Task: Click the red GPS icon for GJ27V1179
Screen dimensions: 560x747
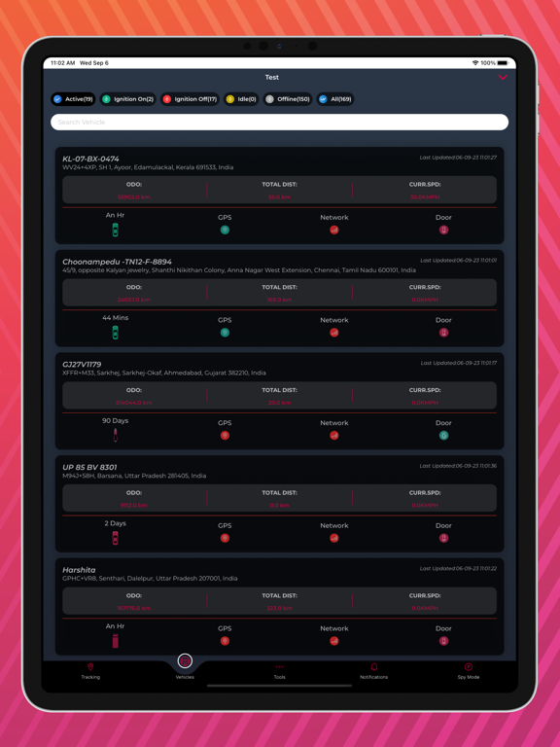Action: click(x=225, y=436)
